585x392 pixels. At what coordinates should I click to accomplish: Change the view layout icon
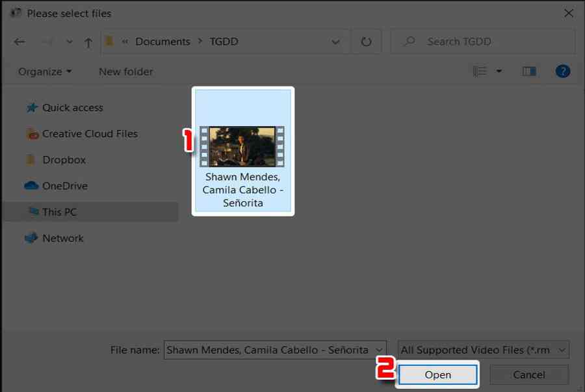click(x=480, y=71)
